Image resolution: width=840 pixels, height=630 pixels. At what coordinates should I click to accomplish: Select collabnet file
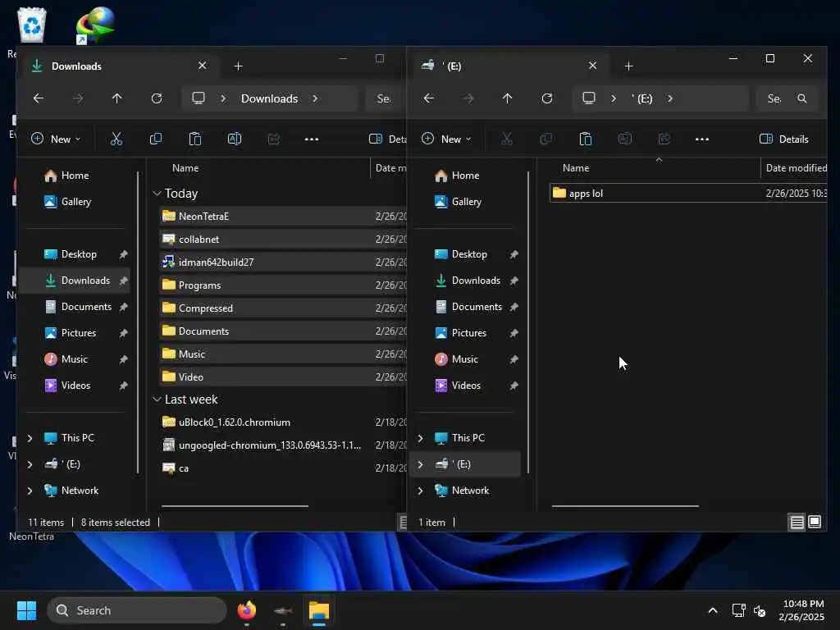click(282, 240)
